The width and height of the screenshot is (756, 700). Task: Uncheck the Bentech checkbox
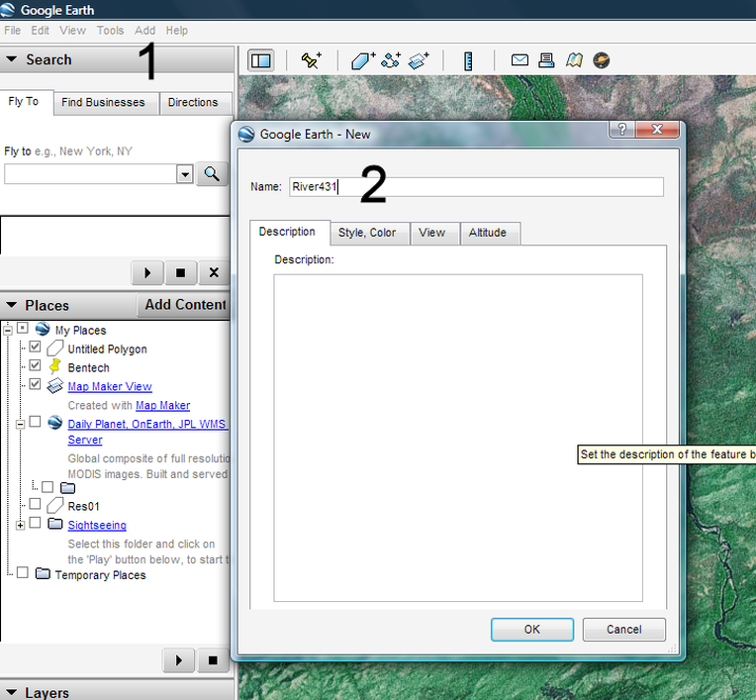(x=35, y=365)
